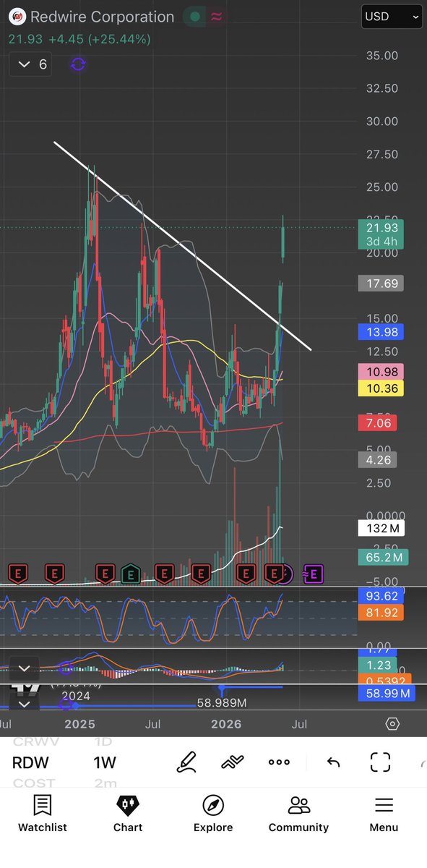Tap the yellow 10.36 price label
427x868 pixels.
point(381,388)
